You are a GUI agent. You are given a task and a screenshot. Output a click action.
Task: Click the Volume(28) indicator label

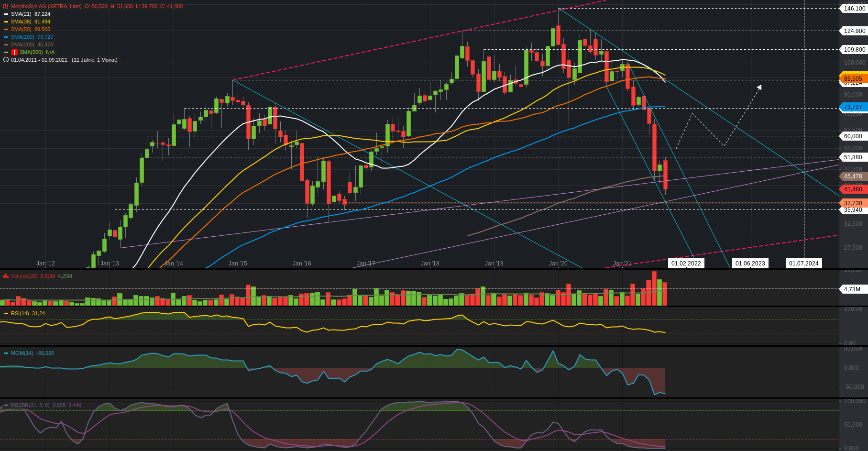click(24, 276)
